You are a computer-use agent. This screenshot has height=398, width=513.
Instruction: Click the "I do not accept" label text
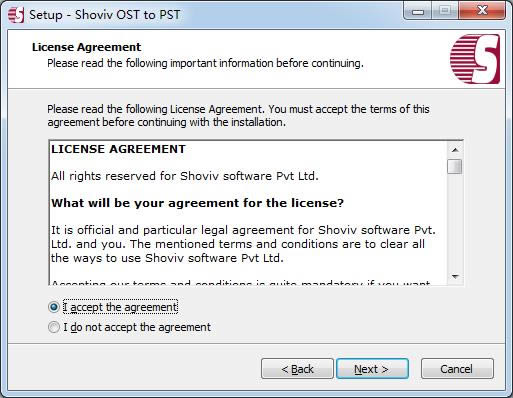tap(137, 327)
